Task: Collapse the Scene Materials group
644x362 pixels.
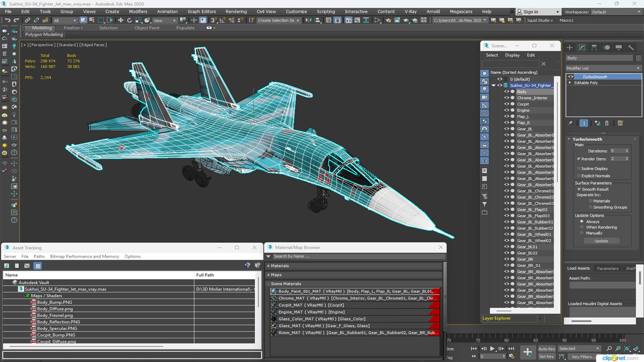Action: pyautogui.click(x=268, y=284)
